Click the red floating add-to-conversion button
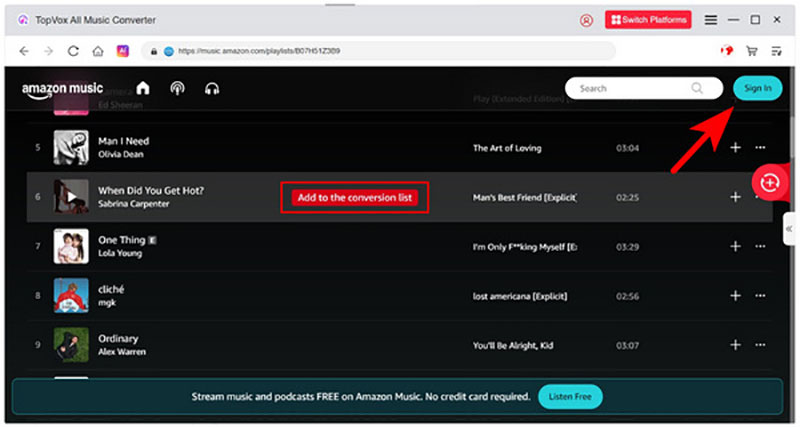 click(769, 182)
